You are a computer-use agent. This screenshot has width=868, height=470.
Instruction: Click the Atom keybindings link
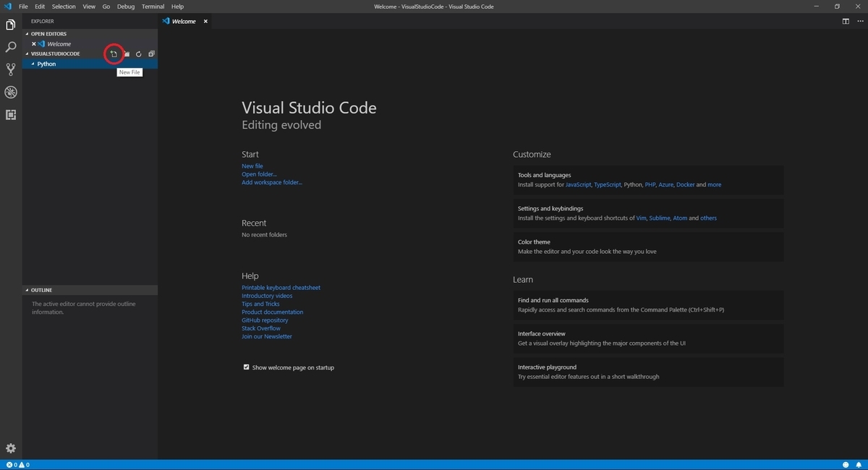pyautogui.click(x=680, y=218)
